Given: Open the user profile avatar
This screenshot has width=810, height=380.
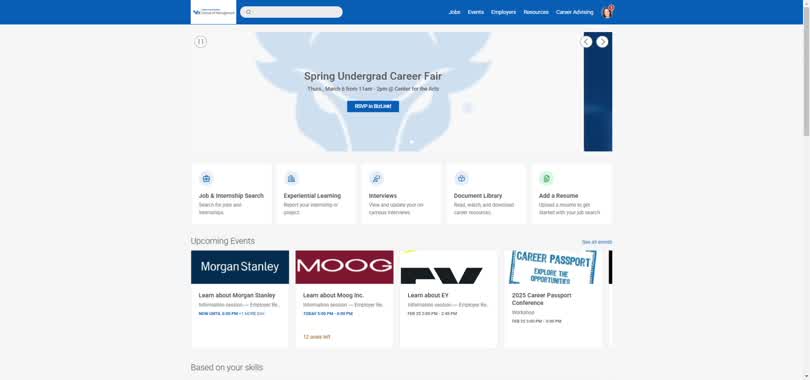Looking at the screenshot, I should point(607,12).
